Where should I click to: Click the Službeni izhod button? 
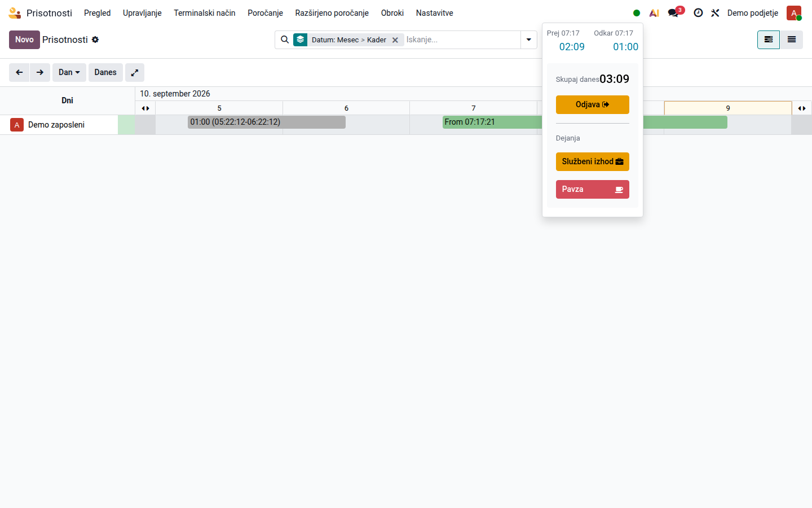pos(593,161)
